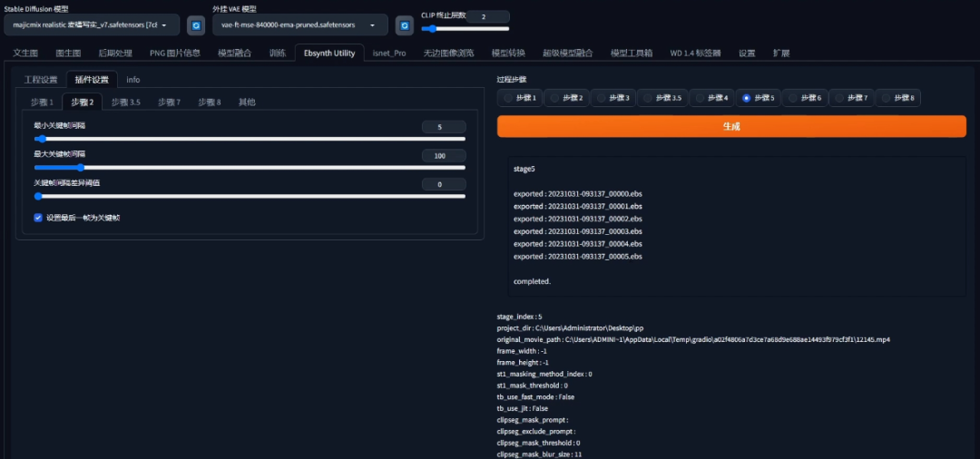Image resolution: width=980 pixels, height=459 pixels.
Task: Open the PNG 图片信息 tab
Action: [175, 54]
